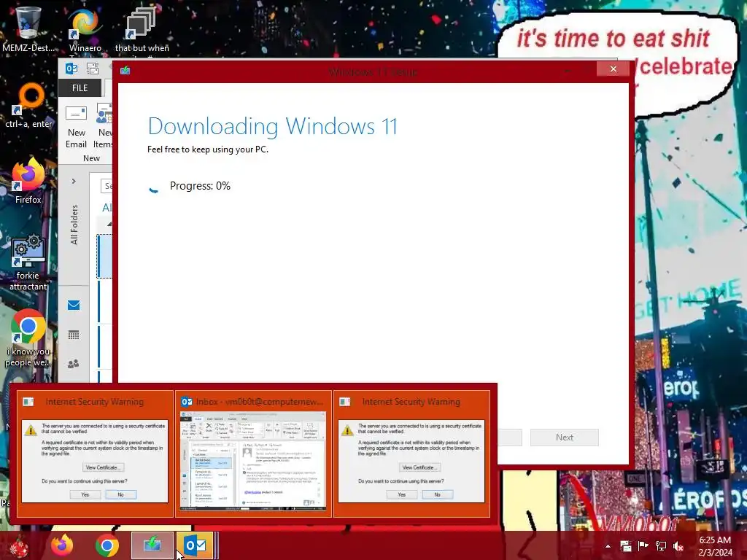Open the Action Center flag tray icon
Screen dimensions: 747x560
pos(643,546)
